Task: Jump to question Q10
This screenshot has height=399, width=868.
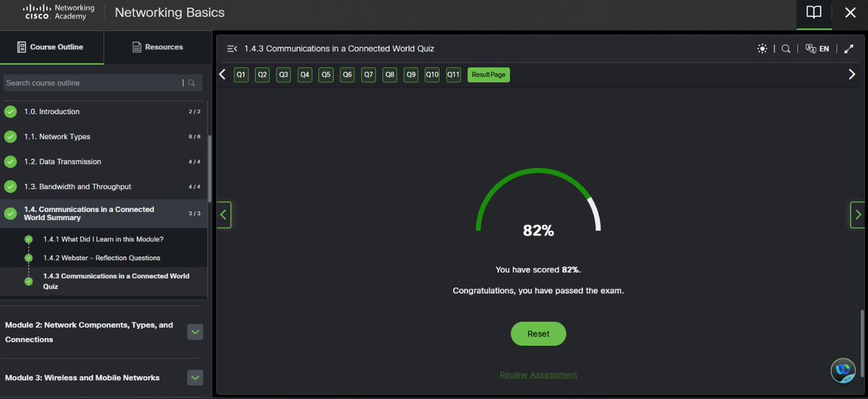Action: point(432,75)
